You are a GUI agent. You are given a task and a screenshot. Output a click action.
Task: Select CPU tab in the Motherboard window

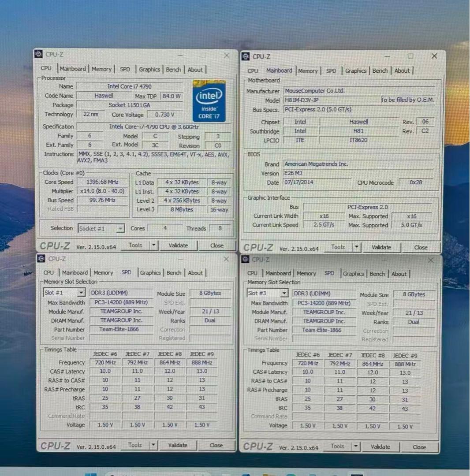(253, 71)
